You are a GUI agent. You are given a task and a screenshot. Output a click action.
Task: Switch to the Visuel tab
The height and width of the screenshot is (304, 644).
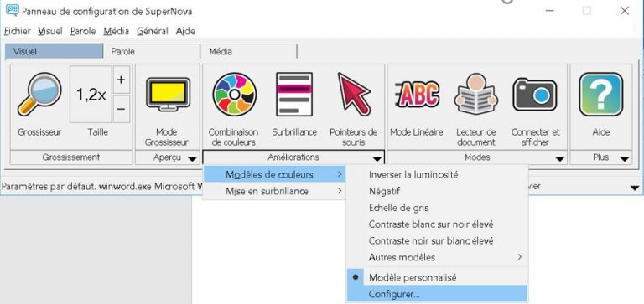[x=54, y=51]
